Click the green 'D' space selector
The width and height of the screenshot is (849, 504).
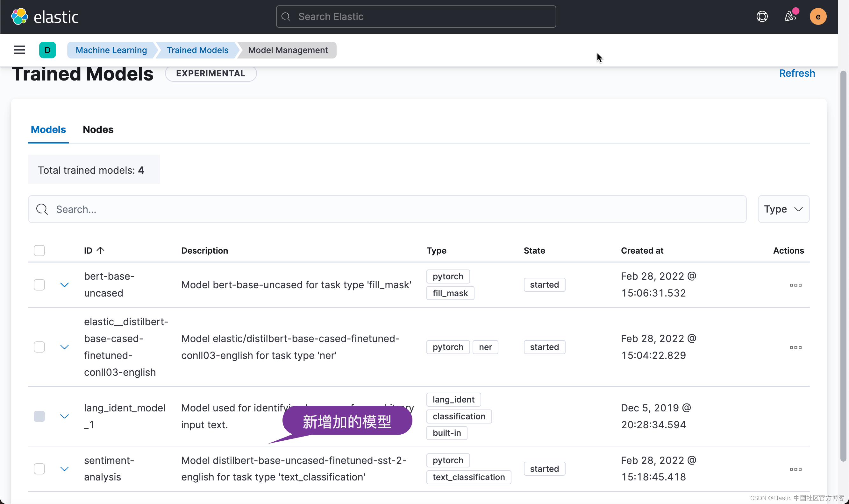[x=47, y=50]
